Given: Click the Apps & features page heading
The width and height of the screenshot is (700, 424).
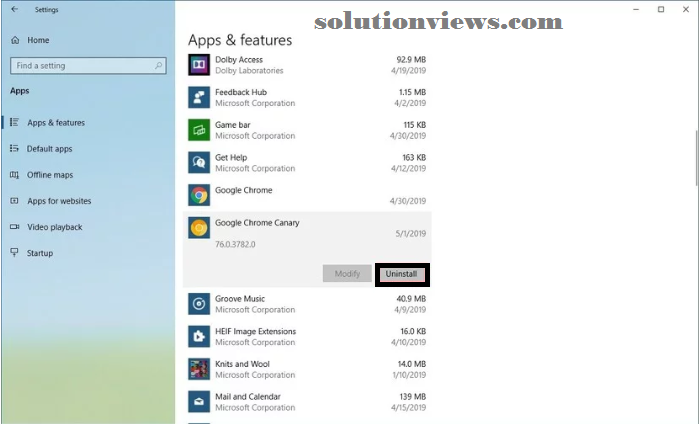Looking at the screenshot, I should (240, 40).
